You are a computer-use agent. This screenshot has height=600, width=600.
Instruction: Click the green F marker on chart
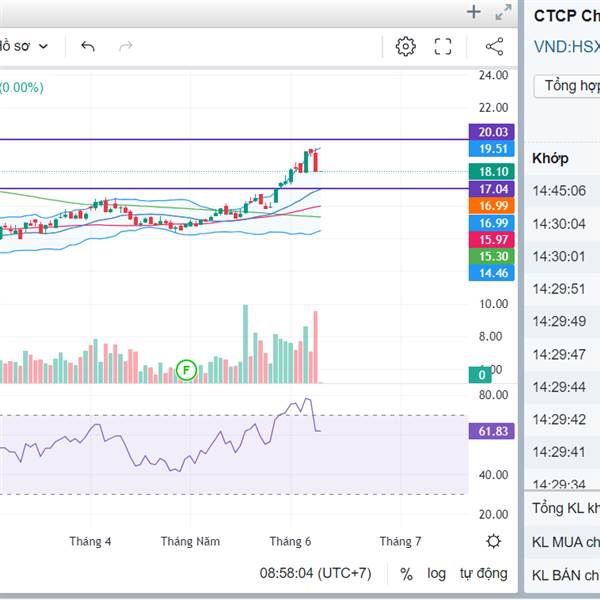[x=185, y=370]
